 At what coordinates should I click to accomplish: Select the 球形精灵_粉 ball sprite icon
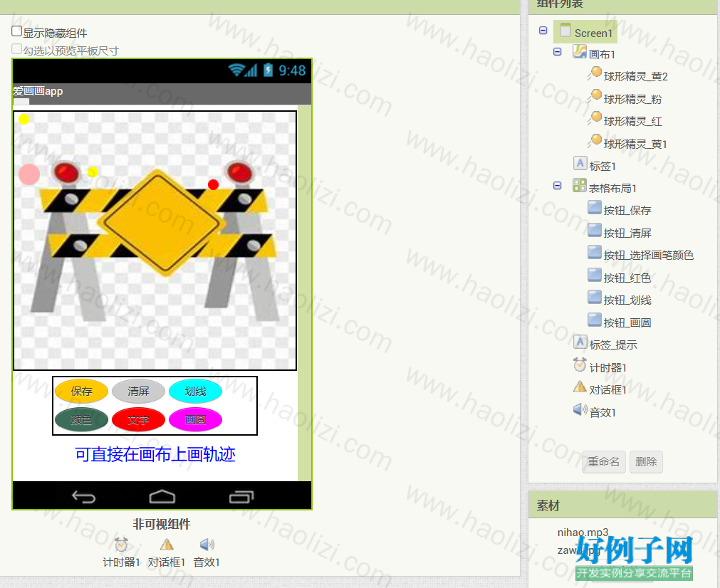pyautogui.click(x=595, y=96)
